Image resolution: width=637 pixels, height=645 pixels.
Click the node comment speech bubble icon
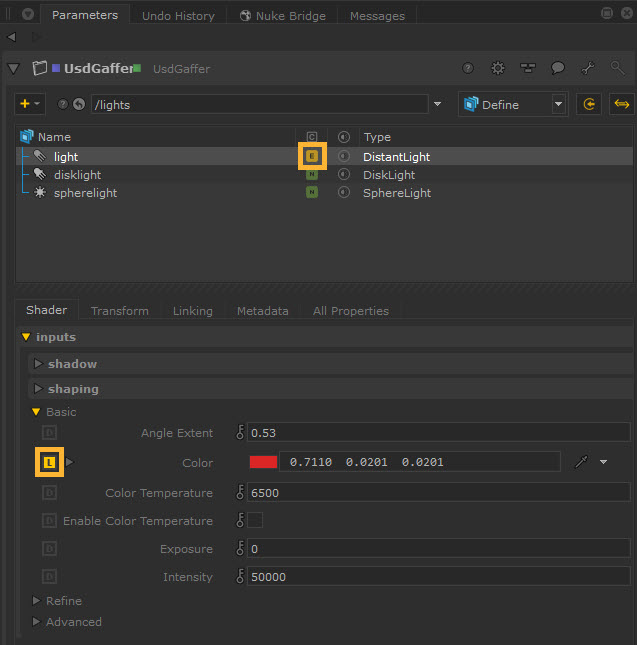pyautogui.click(x=558, y=69)
